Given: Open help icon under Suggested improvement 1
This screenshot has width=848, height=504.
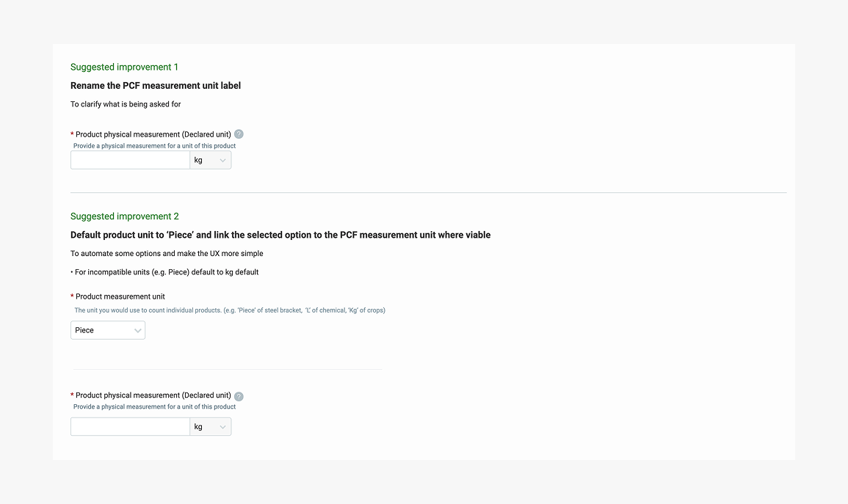Looking at the screenshot, I should pos(239,134).
